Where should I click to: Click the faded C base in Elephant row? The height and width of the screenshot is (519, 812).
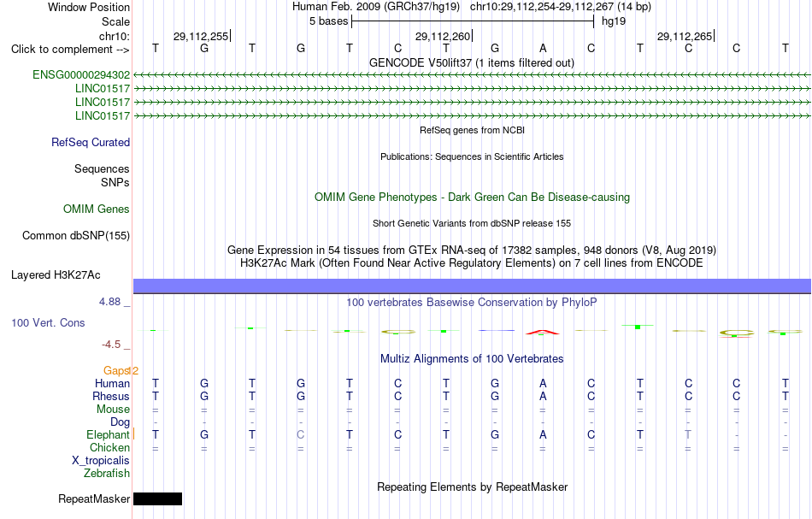pyautogui.click(x=301, y=435)
